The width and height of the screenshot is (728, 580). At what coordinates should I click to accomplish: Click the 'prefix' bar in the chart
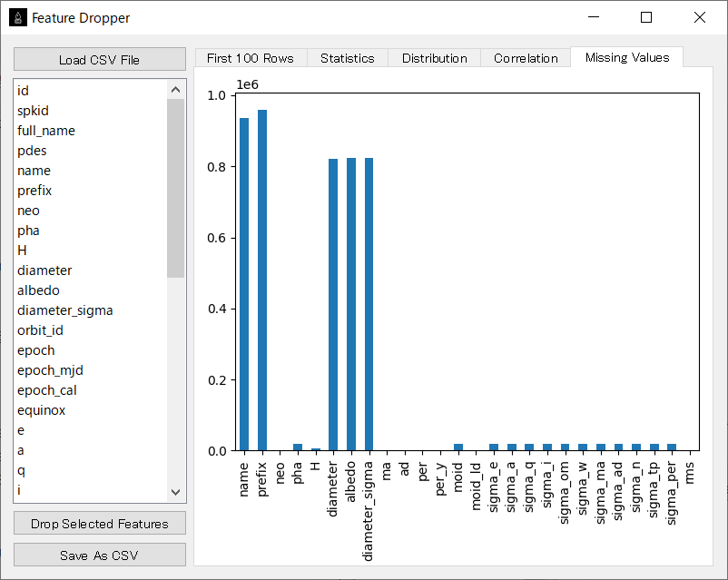(262, 280)
